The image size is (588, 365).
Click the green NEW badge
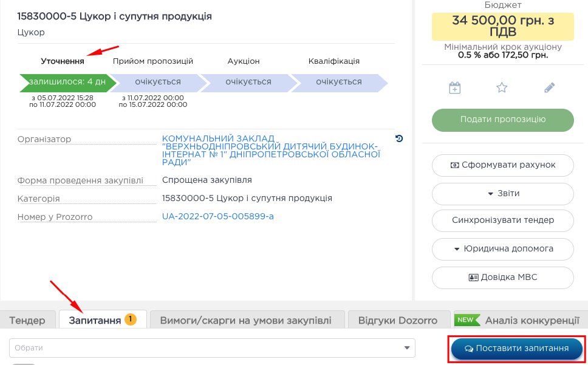click(467, 319)
